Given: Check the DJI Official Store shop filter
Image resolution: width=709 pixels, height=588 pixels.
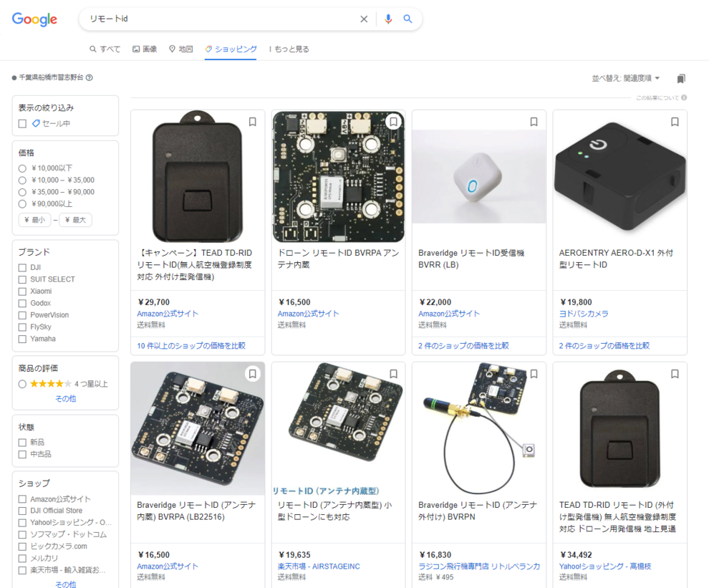Looking at the screenshot, I should click(x=22, y=511).
